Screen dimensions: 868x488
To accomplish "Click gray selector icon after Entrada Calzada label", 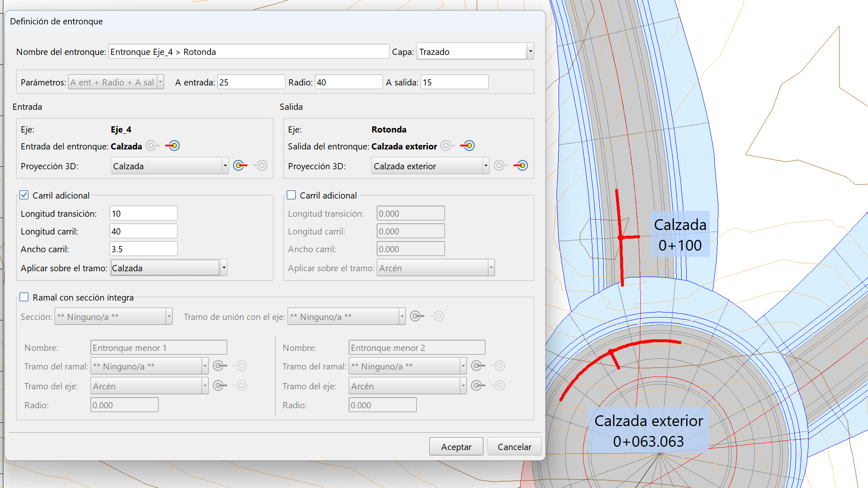I will (152, 146).
